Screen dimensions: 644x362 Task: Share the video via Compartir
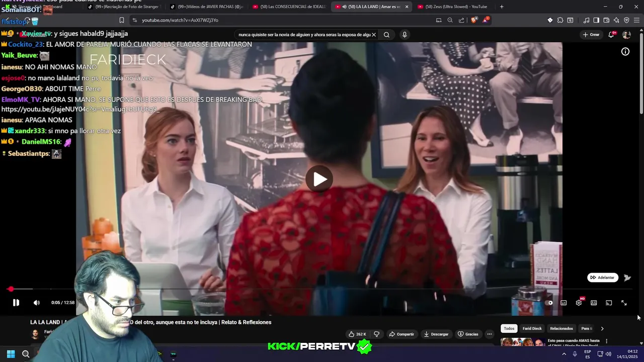click(401, 334)
